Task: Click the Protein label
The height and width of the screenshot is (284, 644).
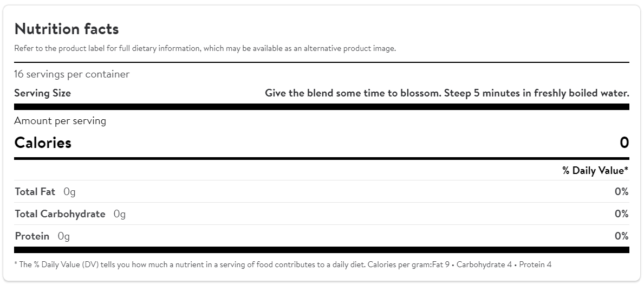Action: 32,236
